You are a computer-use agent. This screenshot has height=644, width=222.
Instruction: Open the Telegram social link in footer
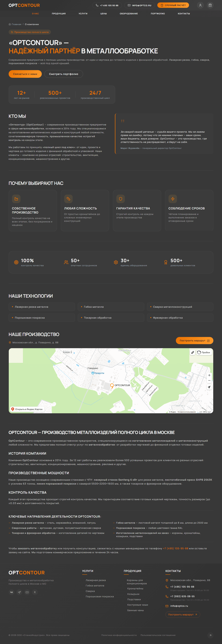point(19,592)
